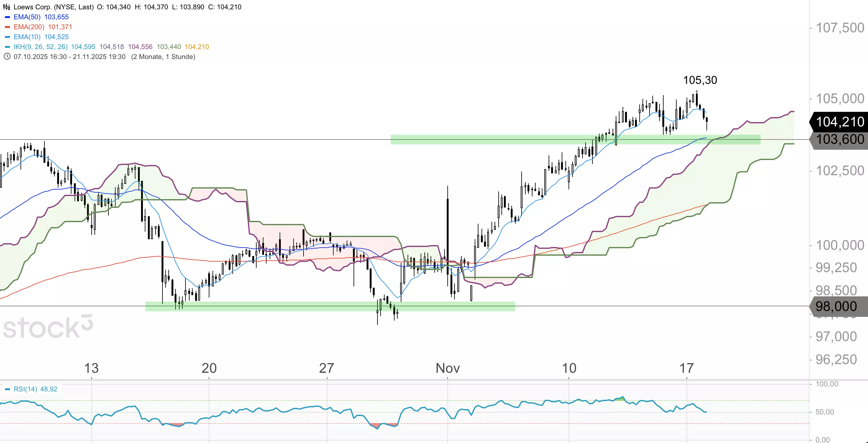This screenshot has height=443, width=868.
Task: Click the 105,30 high annotation label
Action: click(700, 80)
